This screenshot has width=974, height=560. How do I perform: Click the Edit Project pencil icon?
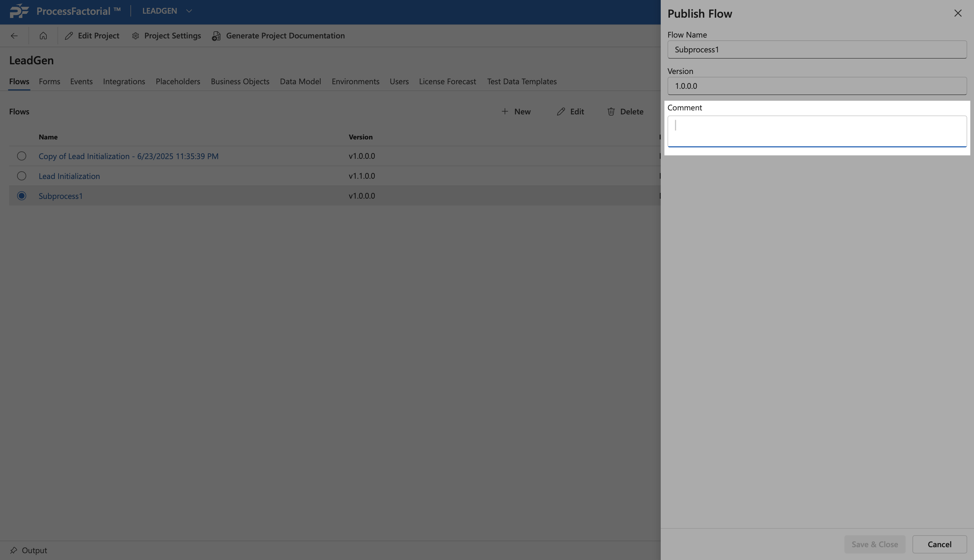pos(69,36)
